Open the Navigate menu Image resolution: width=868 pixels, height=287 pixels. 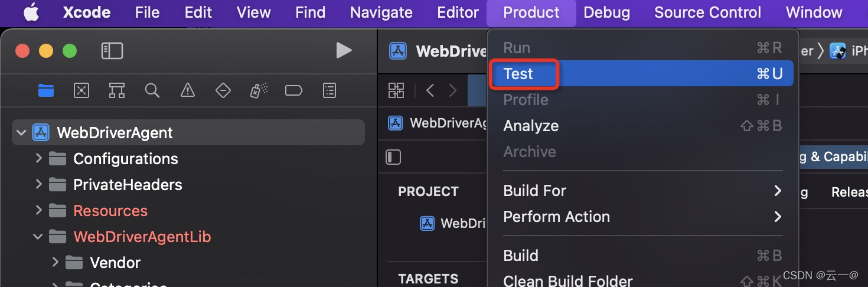click(x=381, y=12)
